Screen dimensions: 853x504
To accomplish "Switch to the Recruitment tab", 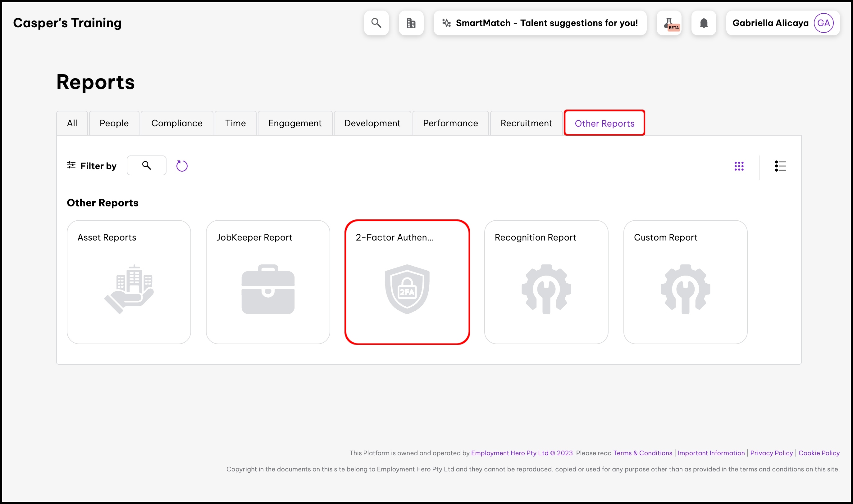I will 526,123.
